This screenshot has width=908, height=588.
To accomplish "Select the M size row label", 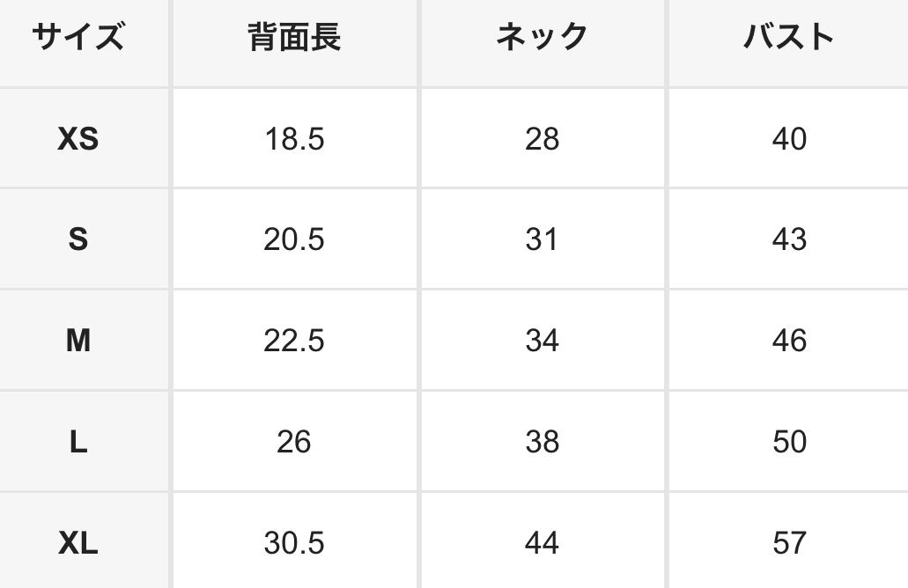I will pos(78,341).
